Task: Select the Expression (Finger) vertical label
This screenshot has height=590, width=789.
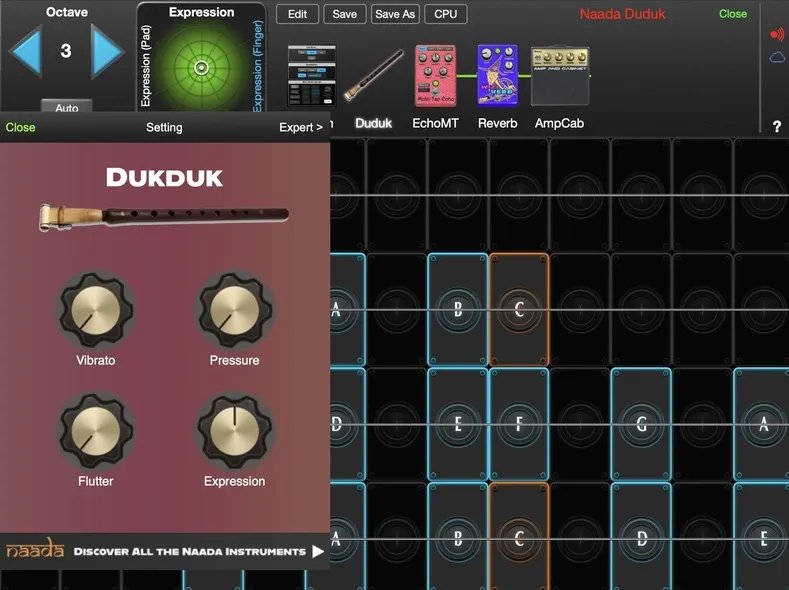Action: tap(258, 66)
